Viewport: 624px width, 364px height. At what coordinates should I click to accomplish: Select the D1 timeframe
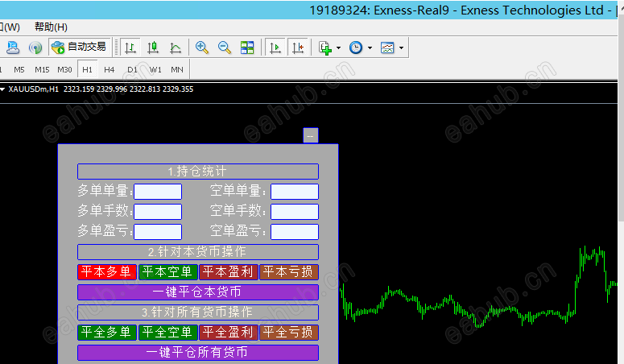click(132, 70)
